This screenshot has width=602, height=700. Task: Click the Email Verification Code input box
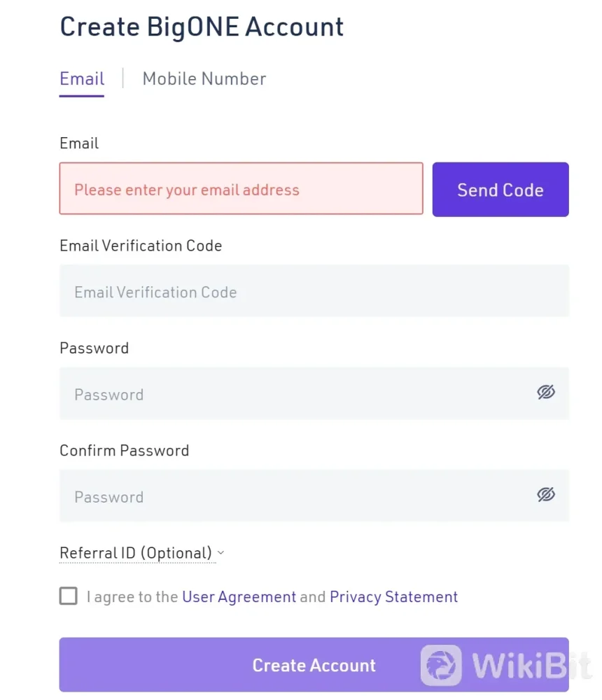[314, 291]
